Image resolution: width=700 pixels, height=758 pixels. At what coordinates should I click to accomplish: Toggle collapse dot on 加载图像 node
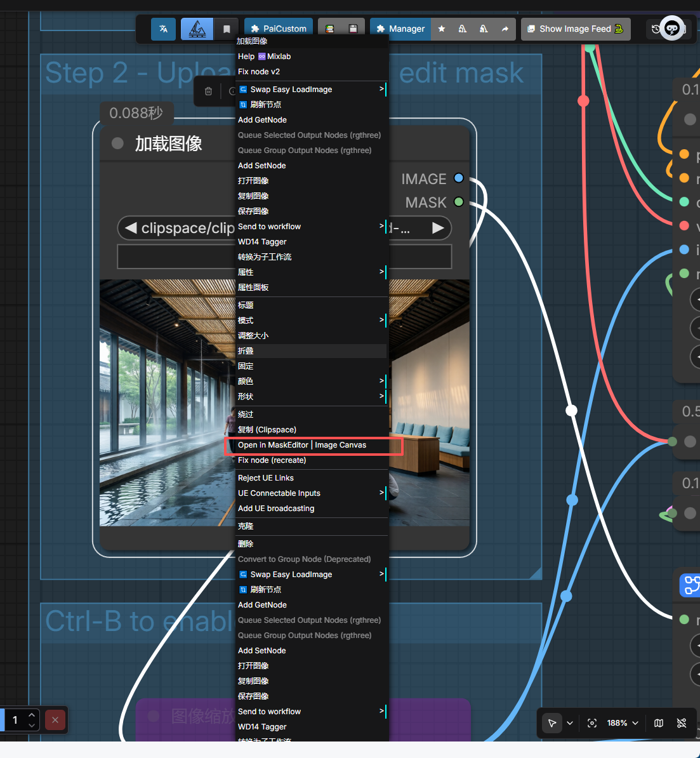[117, 143]
